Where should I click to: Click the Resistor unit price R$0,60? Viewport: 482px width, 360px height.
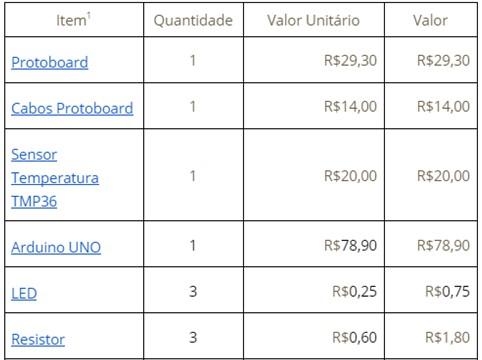click(x=354, y=338)
